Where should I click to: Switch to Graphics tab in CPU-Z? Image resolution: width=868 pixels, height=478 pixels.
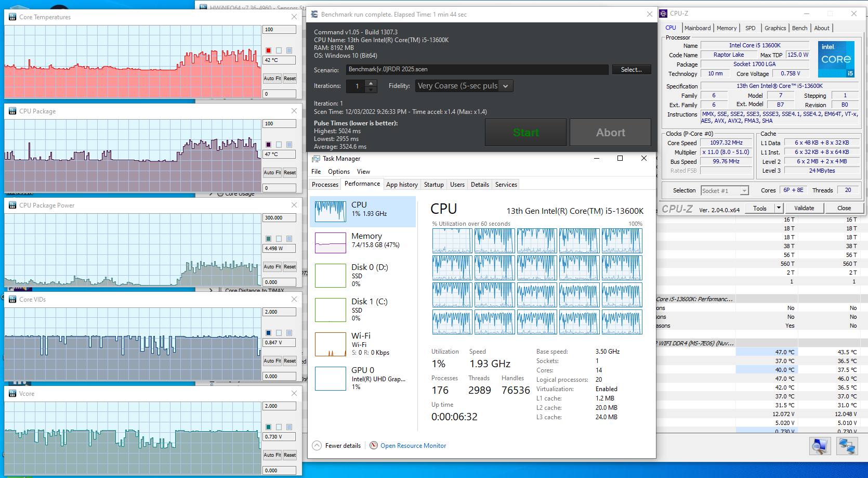click(775, 28)
